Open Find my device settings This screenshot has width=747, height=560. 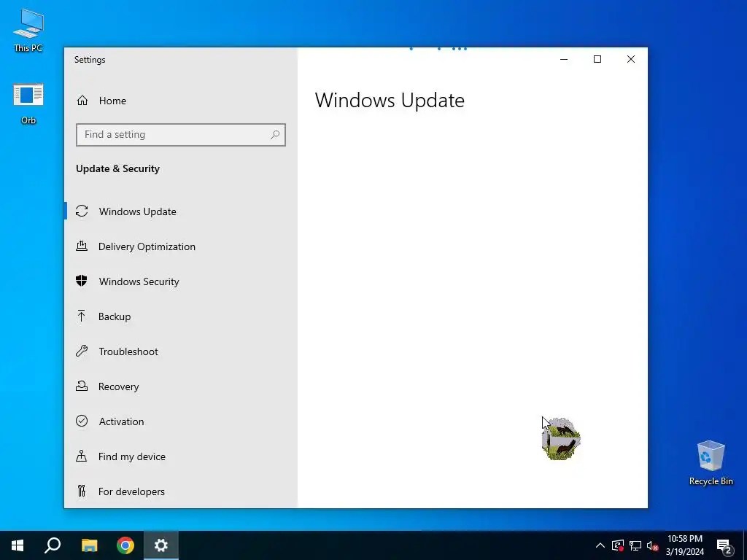click(181, 456)
